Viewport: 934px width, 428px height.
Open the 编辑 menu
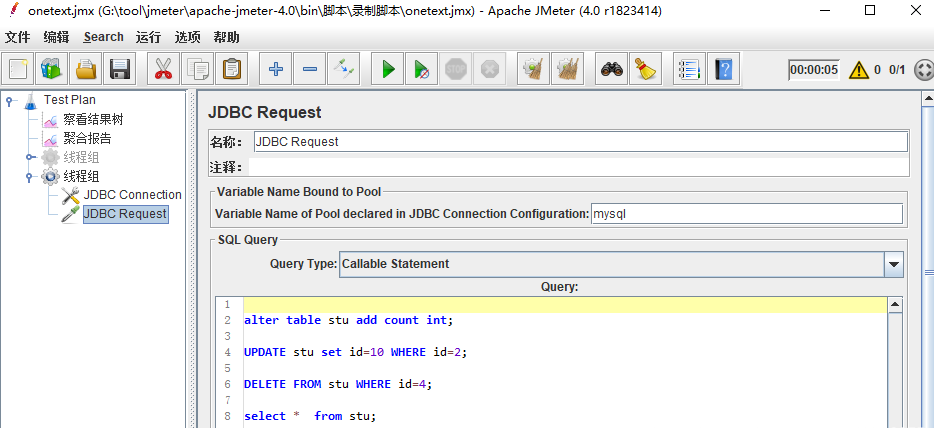coord(56,37)
